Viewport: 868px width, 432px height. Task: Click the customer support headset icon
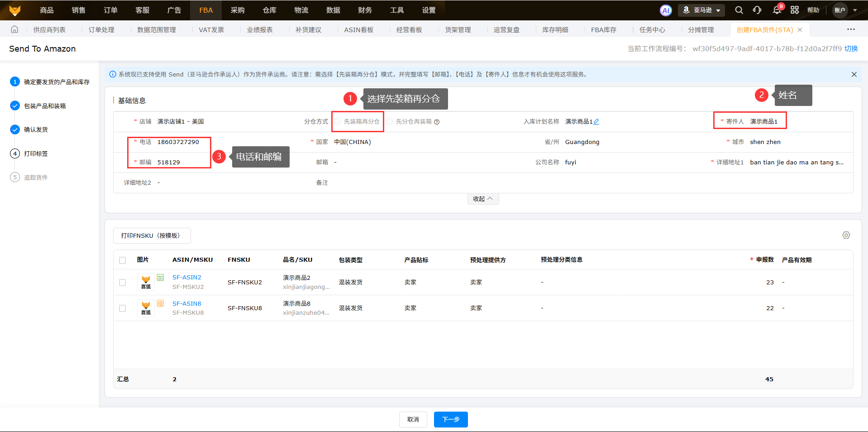click(x=757, y=10)
